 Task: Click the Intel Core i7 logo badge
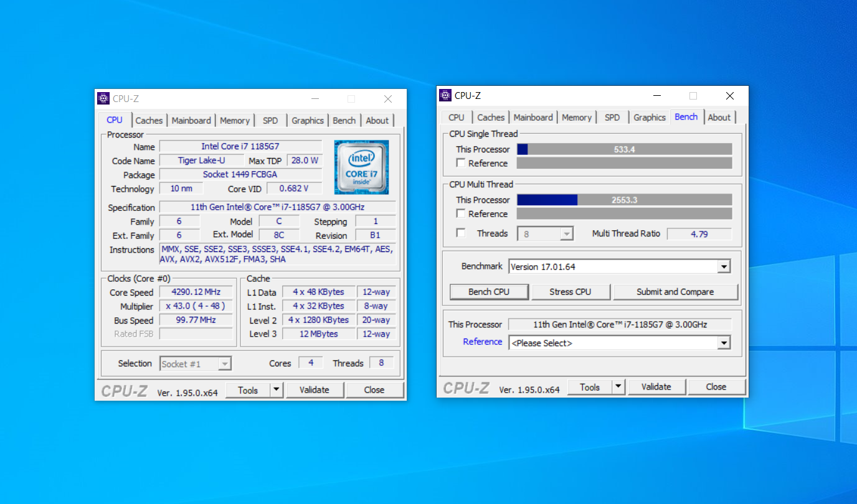pyautogui.click(x=361, y=167)
